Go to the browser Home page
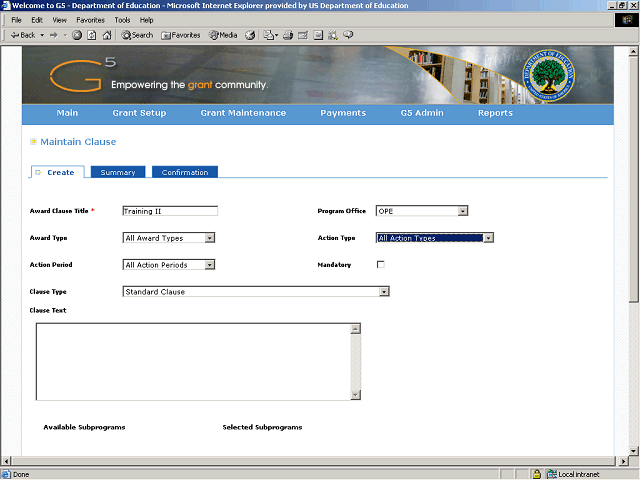 [107, 35]
